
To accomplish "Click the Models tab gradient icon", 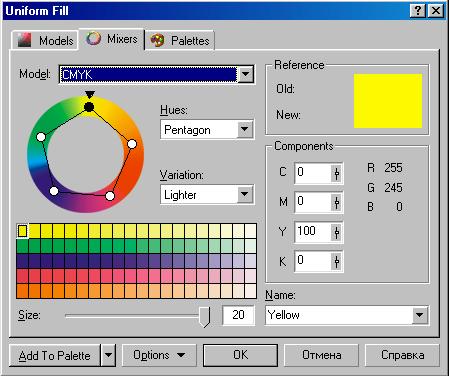I will point(24,40).
